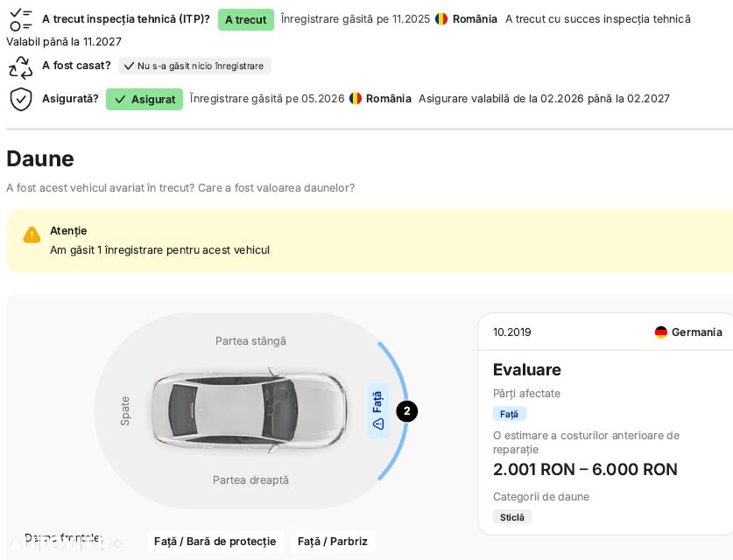Click the black circle badge numbered 2

pos(406,411)
